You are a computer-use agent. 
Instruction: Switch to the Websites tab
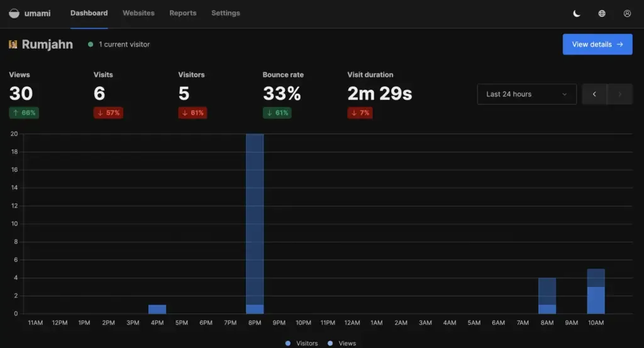(138, 13)
